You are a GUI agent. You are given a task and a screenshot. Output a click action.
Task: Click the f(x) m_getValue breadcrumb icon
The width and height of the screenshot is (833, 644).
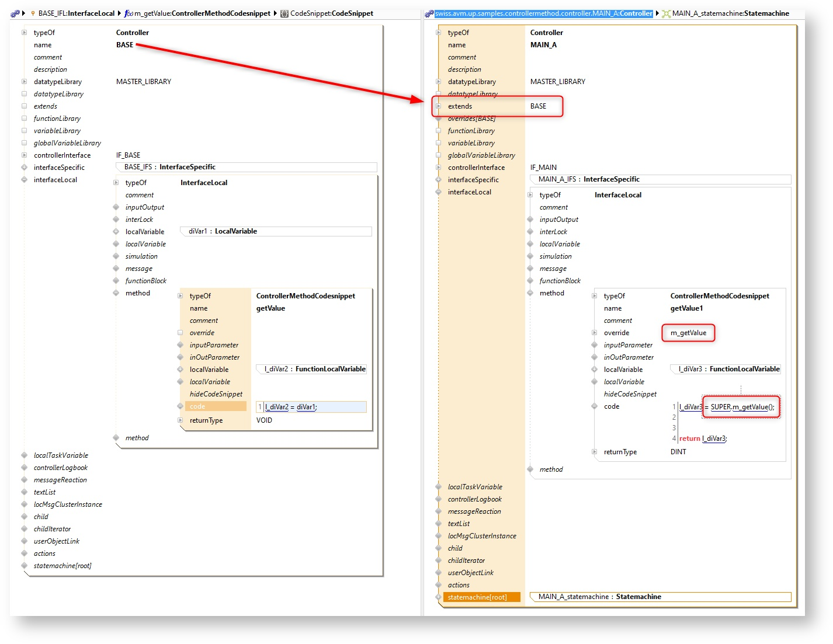click(x=128, y=13)
